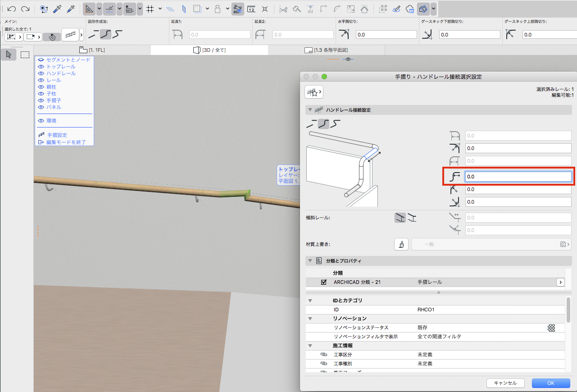Collapse the IDとカテゴリ group
The width and height of the screenshot is (577, 392).
(310, 301)
